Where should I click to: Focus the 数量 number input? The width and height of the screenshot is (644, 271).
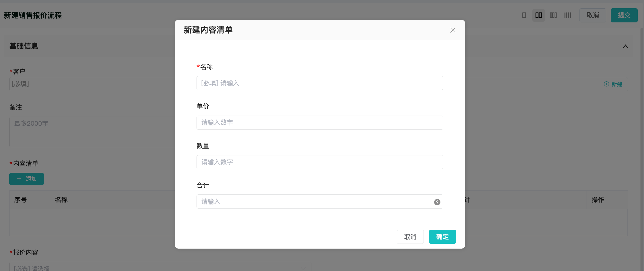click(320, 162)
